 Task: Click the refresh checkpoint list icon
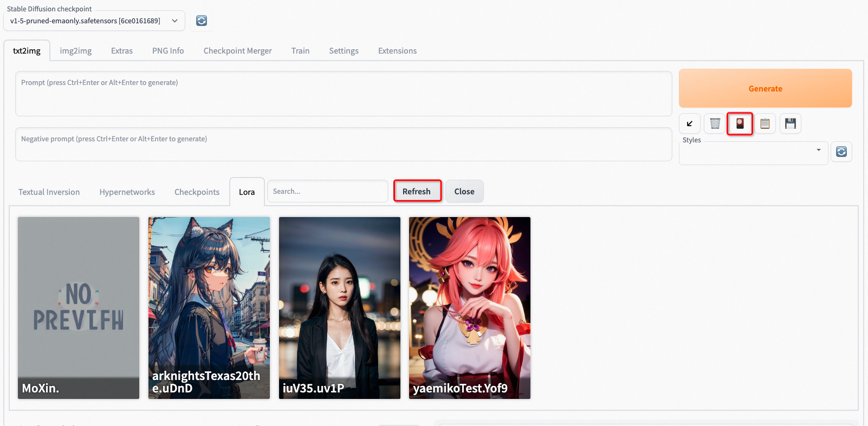[202, 21]
